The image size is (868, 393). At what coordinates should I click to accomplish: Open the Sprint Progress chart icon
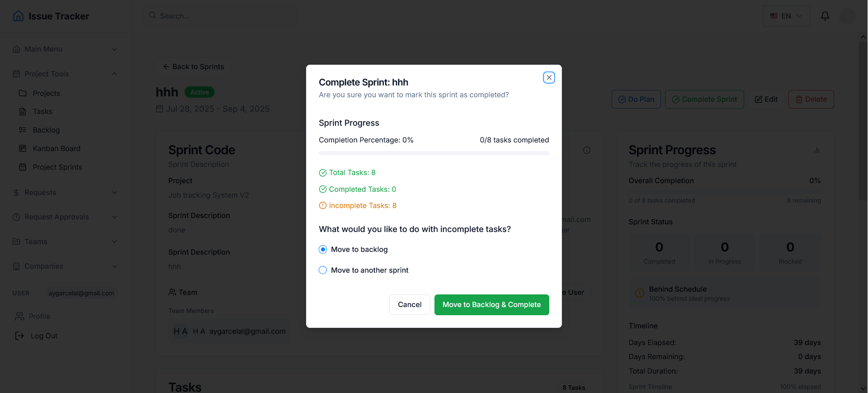[x=816, y=150]
